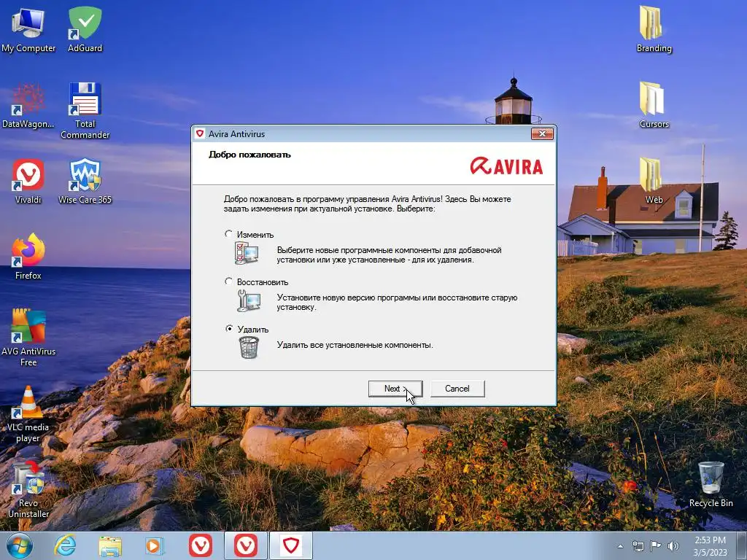Open DataWagon desktop shortcut
The width and height of the screenshot is (747, 560).
tap(28, 106)
